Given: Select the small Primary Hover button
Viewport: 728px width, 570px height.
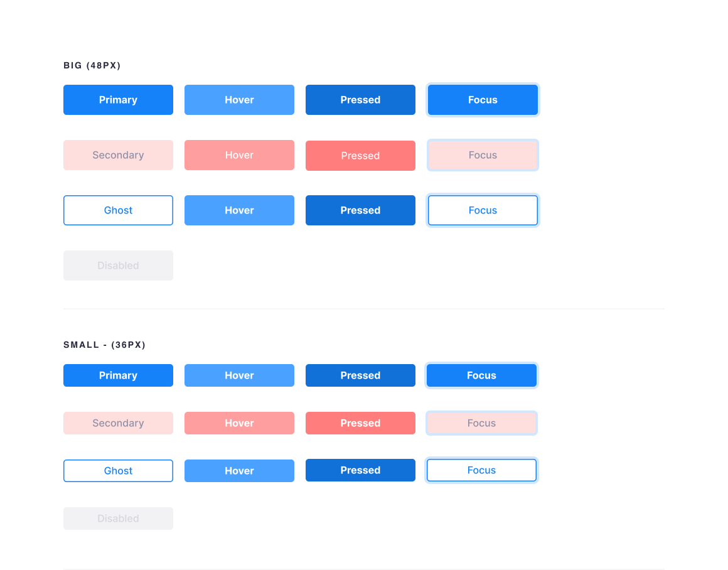Looking at the screenshot, I should tap(239, 375).
